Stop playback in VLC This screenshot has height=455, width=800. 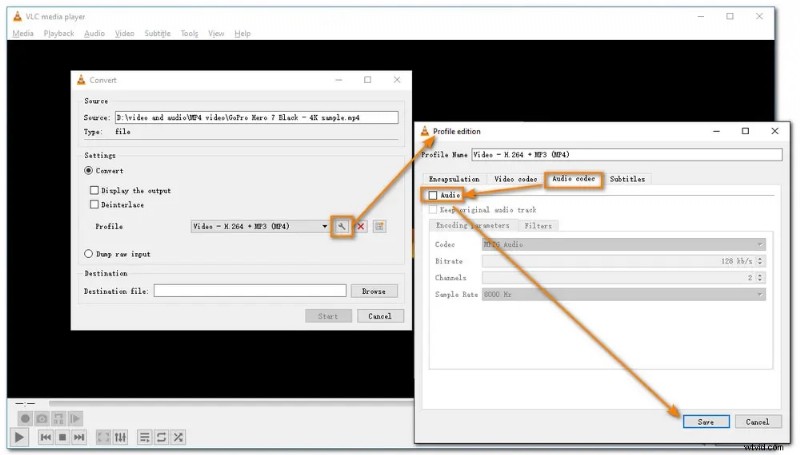coord(62,437)
